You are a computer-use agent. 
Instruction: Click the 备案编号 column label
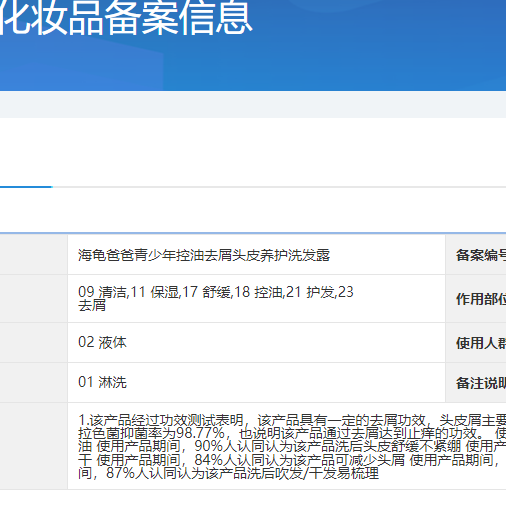(x=481, y=255)
